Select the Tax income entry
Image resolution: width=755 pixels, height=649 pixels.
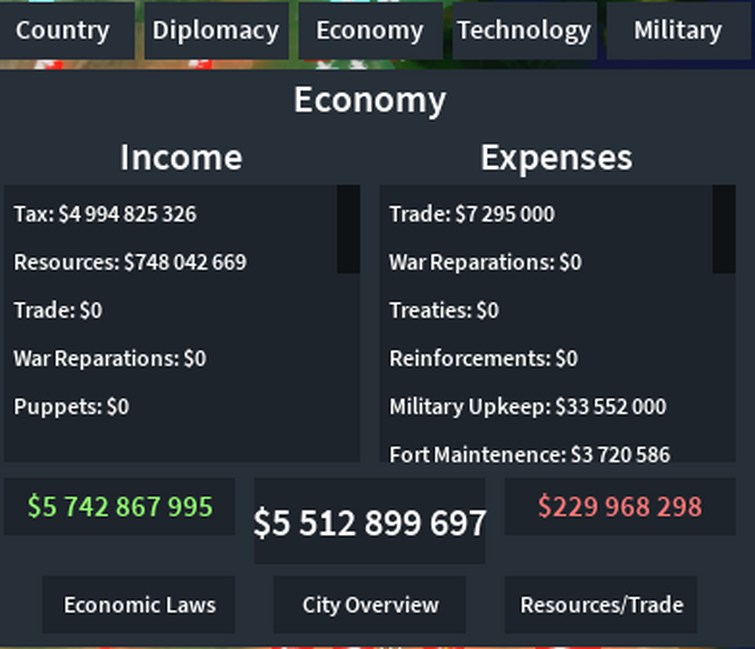pos(105,214)
